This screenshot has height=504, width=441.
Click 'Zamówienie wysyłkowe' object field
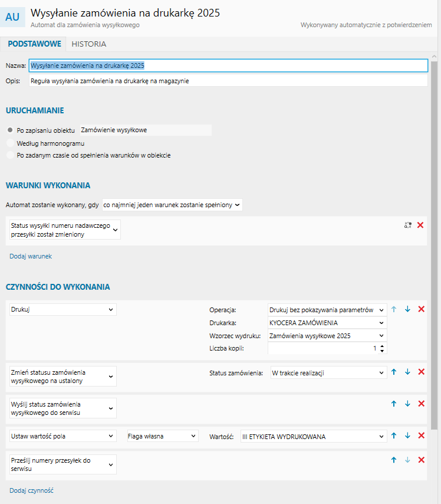(146, 130)
